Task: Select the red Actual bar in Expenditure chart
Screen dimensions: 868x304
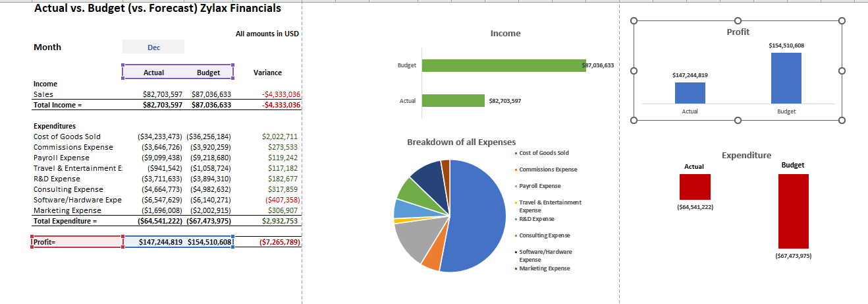Action: point(695,187)
